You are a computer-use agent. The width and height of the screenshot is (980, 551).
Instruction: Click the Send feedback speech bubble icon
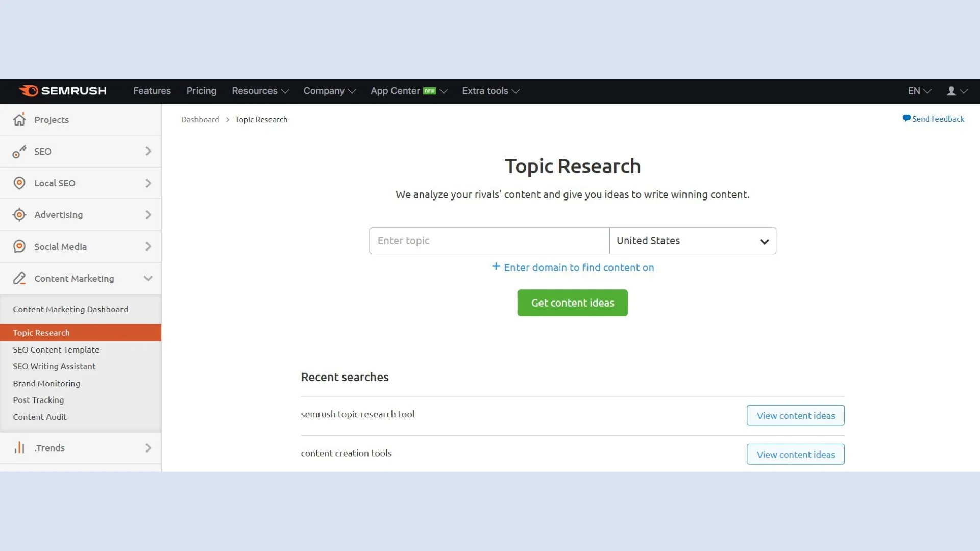pyautogui.click(x=906, y=118)
